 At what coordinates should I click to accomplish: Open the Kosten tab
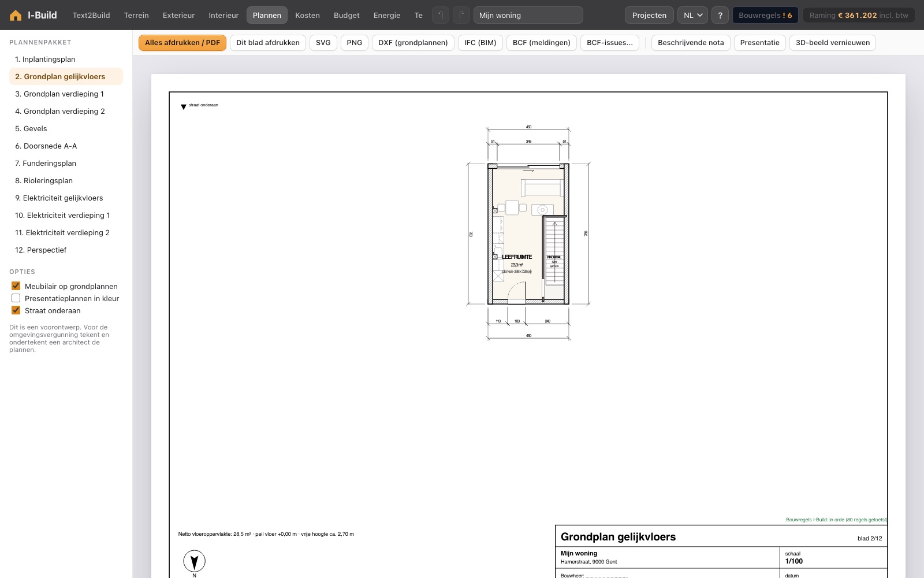coord(307,15)
